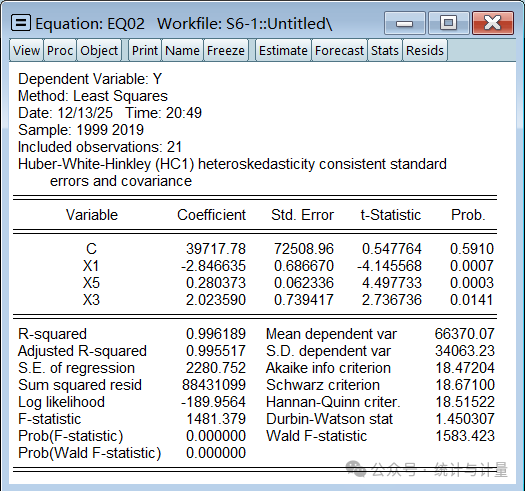Click the title text 'Equation: EQ02'
The width and height of the screenshot is (525, 491).
[x=90, y=24]
